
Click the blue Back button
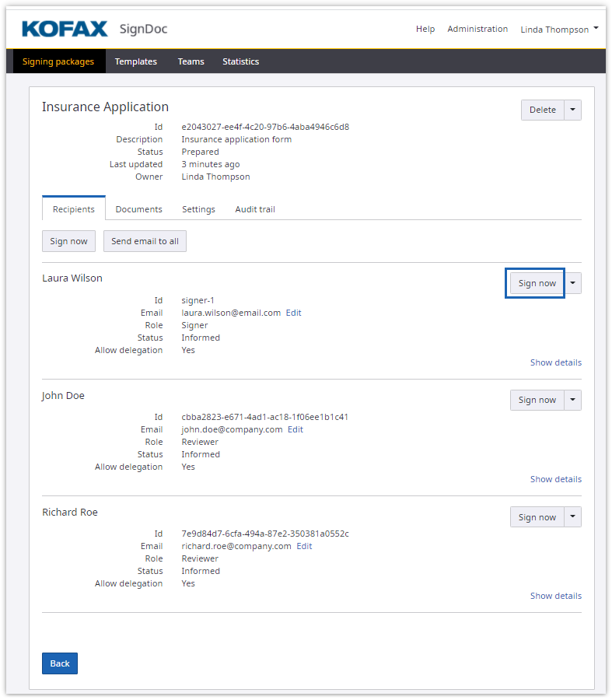click(x=60, y=663)
